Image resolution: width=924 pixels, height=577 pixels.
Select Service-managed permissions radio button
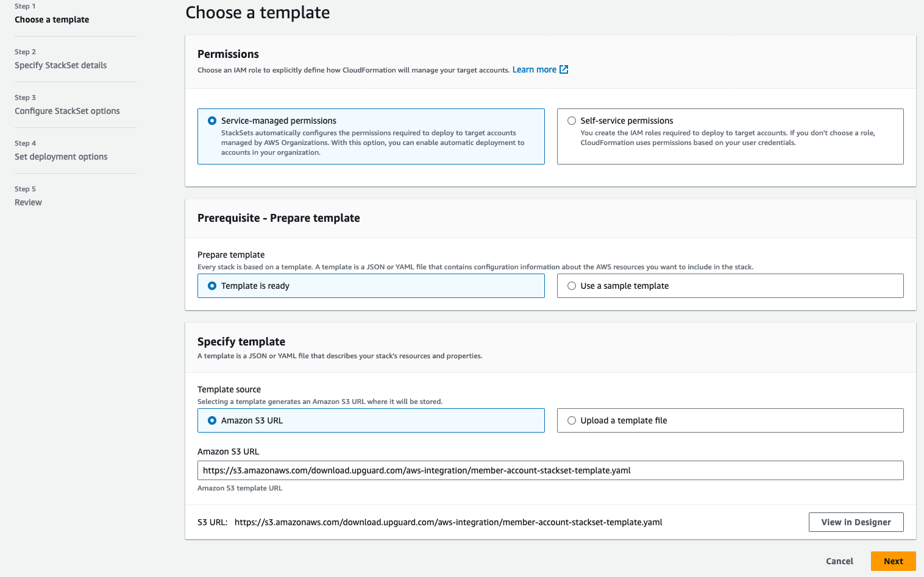tap(212, 121)
